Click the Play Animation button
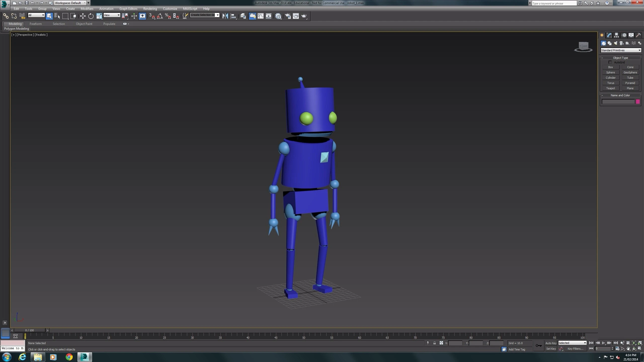 pos(603,343)
